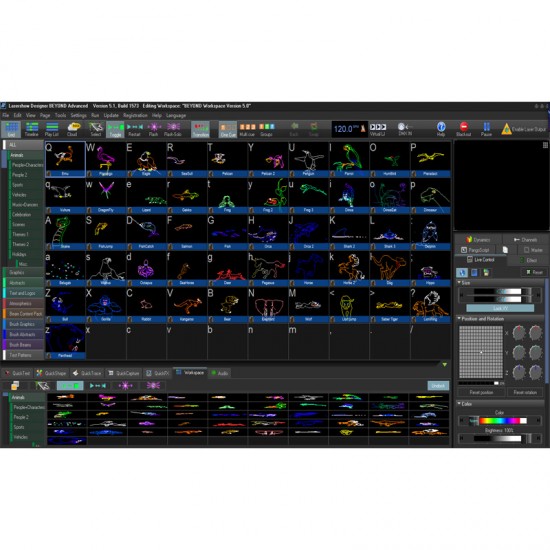Open the File menu

coord(6,115)
